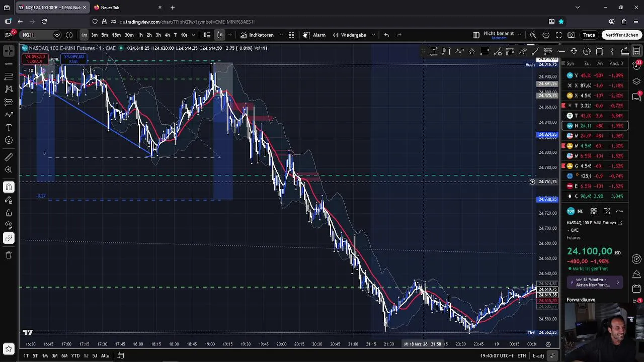Expand the Wiedergabe dropdown arrow
Screen dimensions: 644x362
point(373,35)
